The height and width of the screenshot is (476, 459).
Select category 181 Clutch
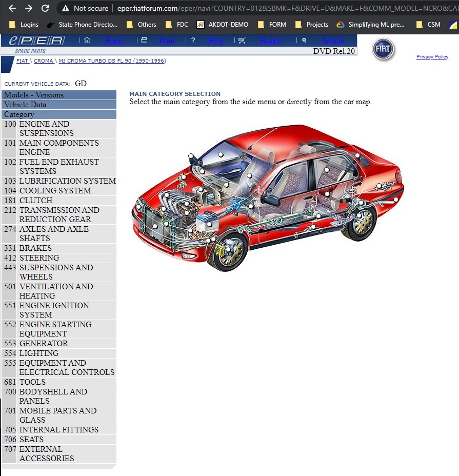59,201
